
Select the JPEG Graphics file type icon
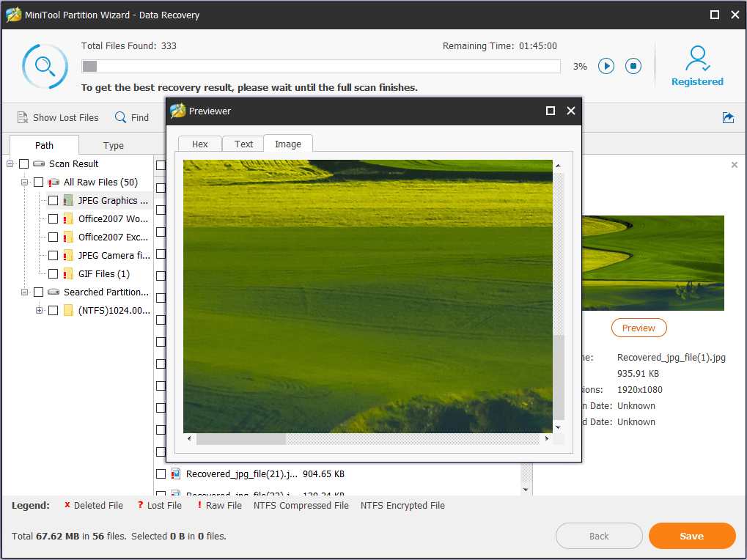pyautogui.click(x=68, y=200)
